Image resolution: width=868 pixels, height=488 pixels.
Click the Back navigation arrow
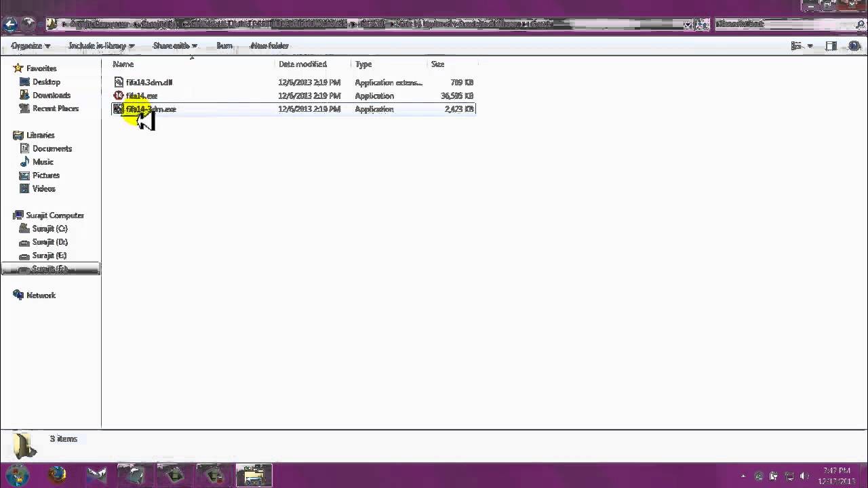9,24
